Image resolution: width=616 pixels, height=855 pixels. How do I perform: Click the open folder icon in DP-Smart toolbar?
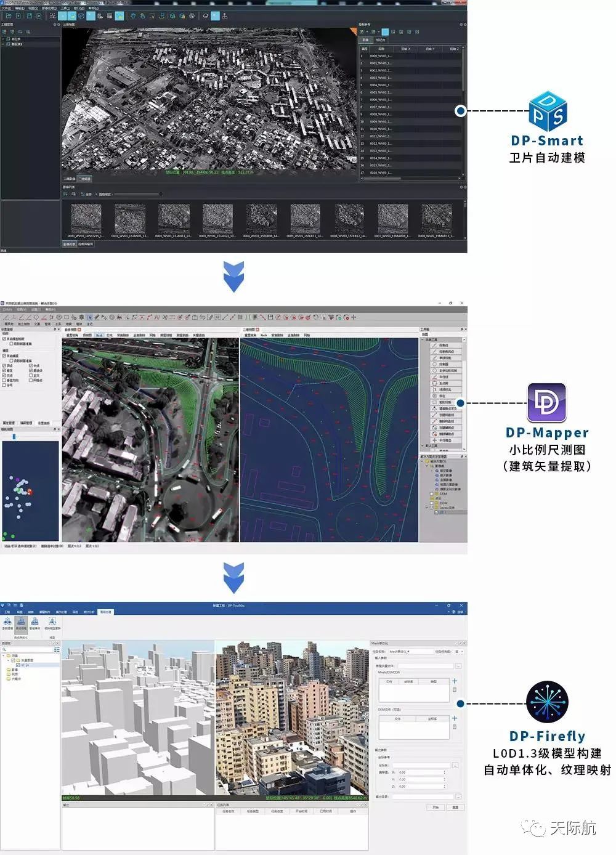point(8,16)
